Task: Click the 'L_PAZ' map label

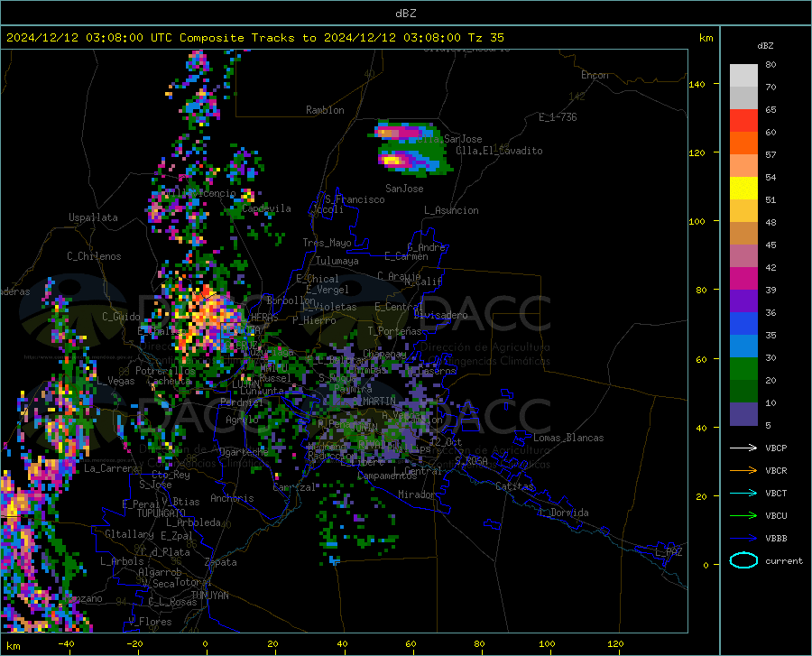Action: 669,552
